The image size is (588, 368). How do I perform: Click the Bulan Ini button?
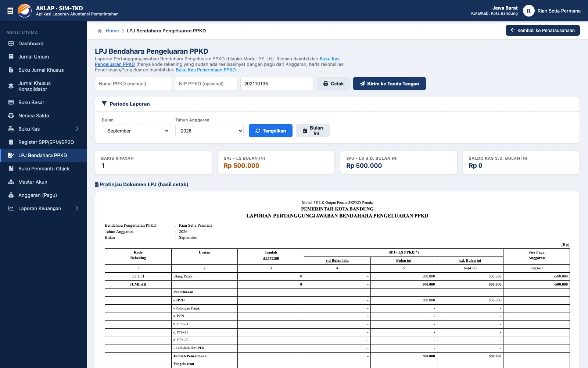tap(313, 131)
